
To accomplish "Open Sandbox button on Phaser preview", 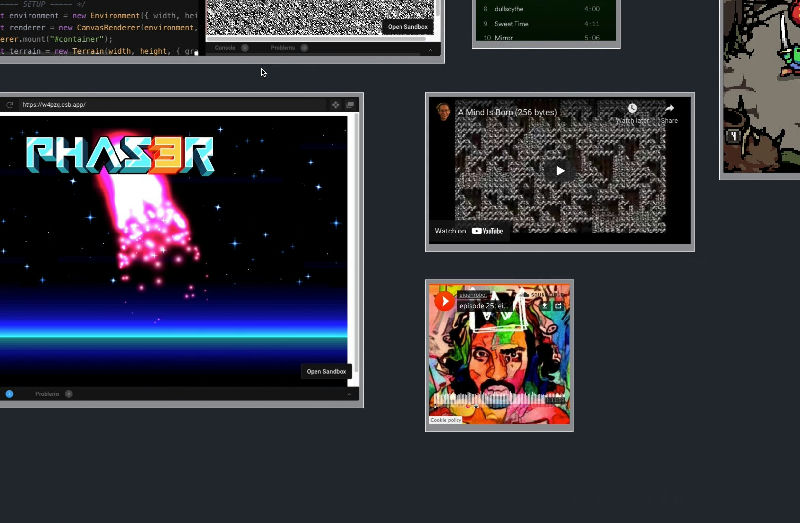I will (x=326, y=371).
